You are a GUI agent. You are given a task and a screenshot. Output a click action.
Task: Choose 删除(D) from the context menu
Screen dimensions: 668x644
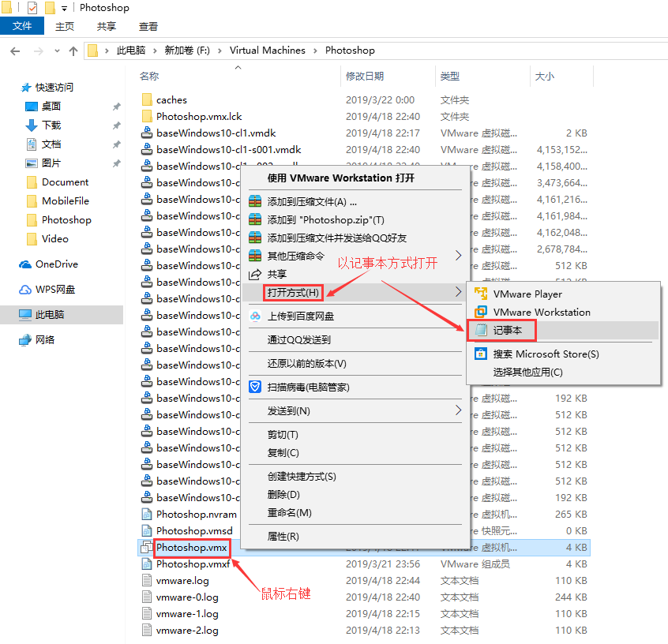[283, 495]
